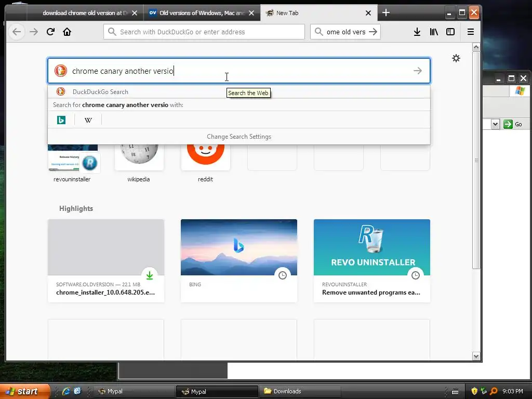This screenshot has width=532, height=399.
Task: Click the toolbar search field
Action: point(345,32)
